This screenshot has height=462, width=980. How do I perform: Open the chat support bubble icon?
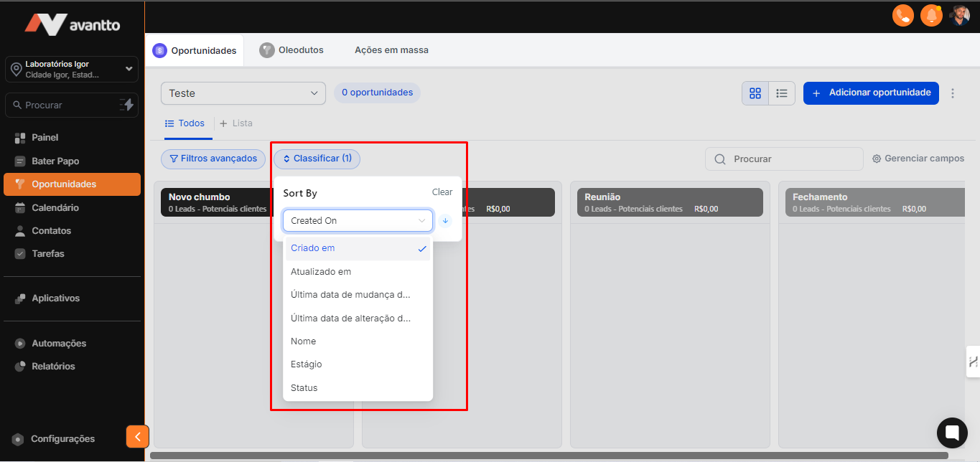(x=952, y=433)
